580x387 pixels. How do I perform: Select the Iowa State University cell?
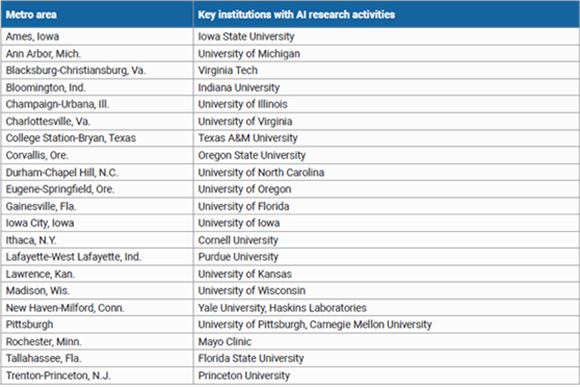click(387, 37)
